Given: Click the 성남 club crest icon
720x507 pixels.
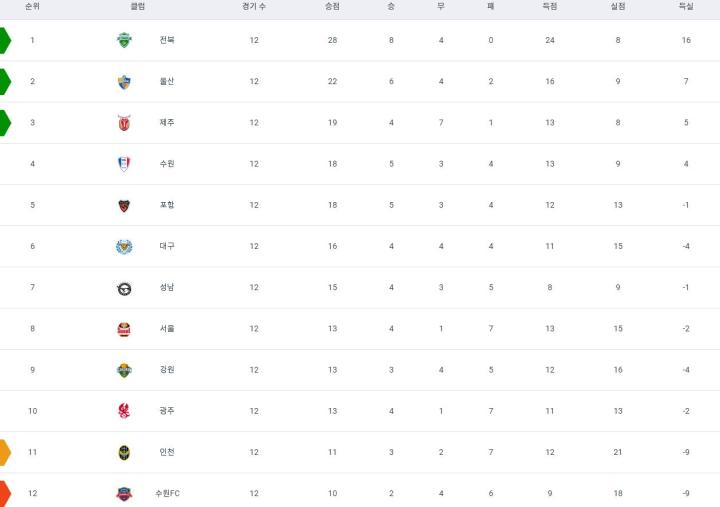Looking at the screenshot, I should point(124,288).
